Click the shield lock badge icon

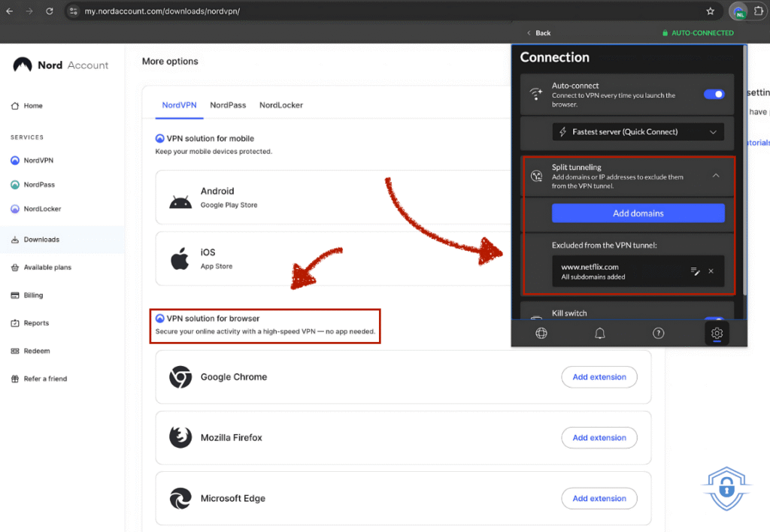[726, 488]
